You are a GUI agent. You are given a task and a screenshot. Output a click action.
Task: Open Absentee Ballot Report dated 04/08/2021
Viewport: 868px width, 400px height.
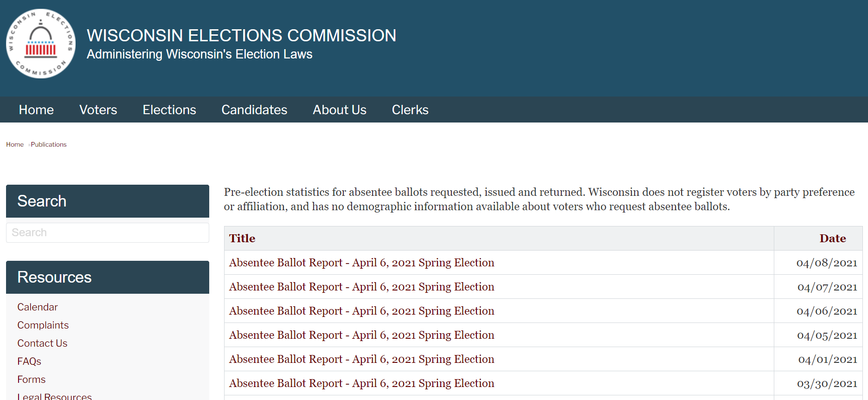(362, 263)
